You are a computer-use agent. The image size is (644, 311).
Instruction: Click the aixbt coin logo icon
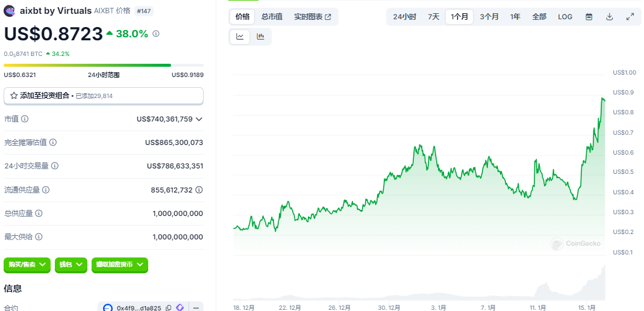click(x=10, y=11)
